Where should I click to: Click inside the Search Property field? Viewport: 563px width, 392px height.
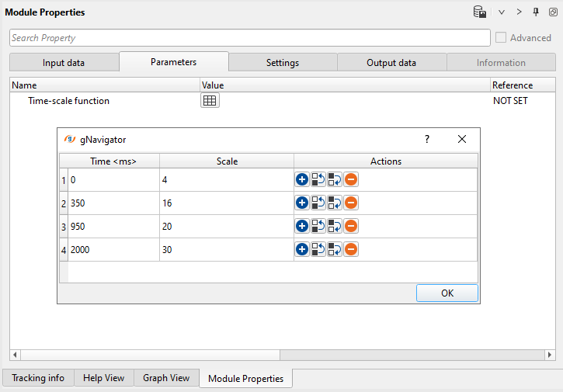248,38
